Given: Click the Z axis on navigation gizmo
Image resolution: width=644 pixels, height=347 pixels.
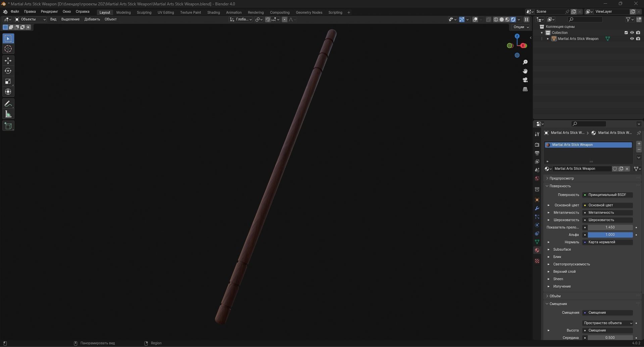Looking at the screenshot, I should (517, 36).
